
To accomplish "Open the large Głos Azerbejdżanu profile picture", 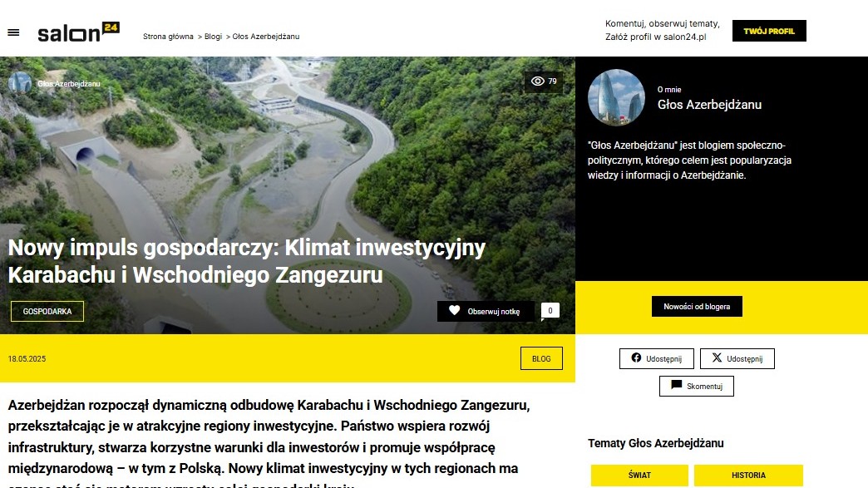I will point(616,97).
